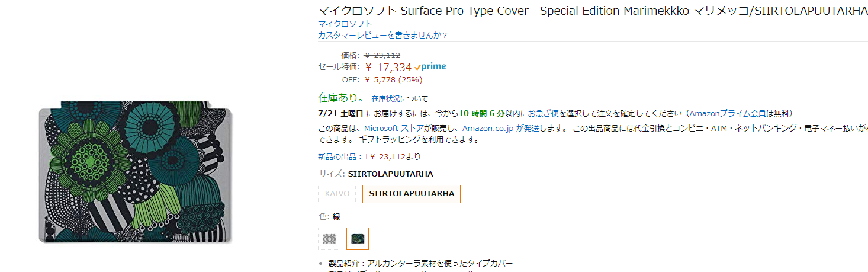Click the struck-through list price ¥23,112

(x=382, y=55)
